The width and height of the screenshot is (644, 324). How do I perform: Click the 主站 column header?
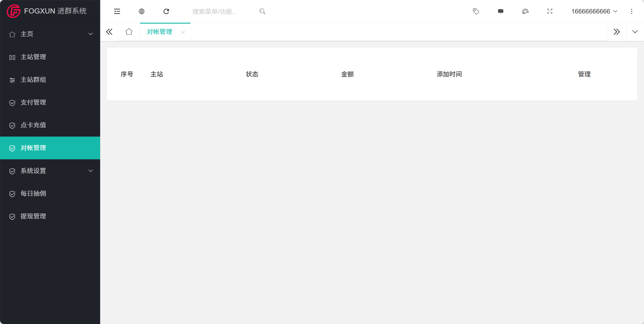(x=157, y=74)
